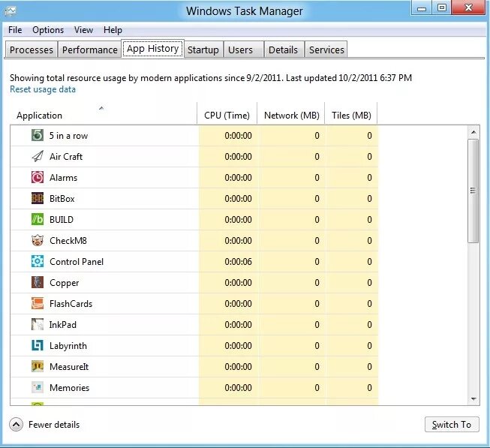This screenshot has height=448, width=490.
Task: Switch to the Details tab
Action: click(x=284, y=50)
